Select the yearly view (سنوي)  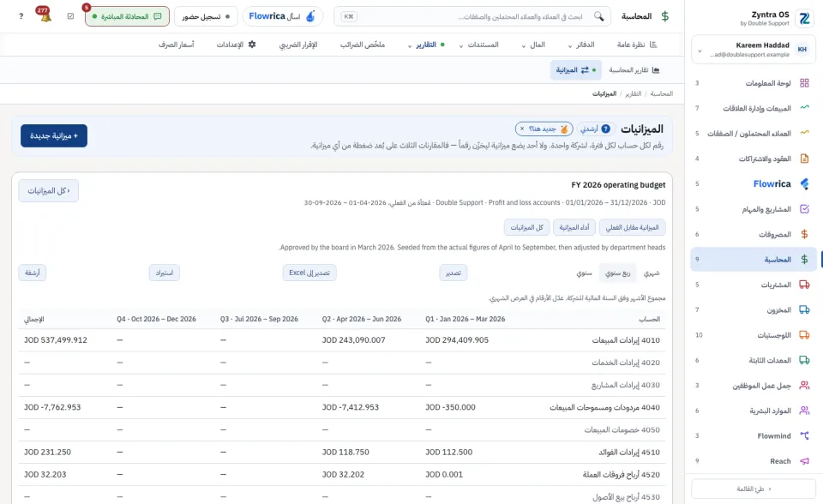(x=584, y=273)
